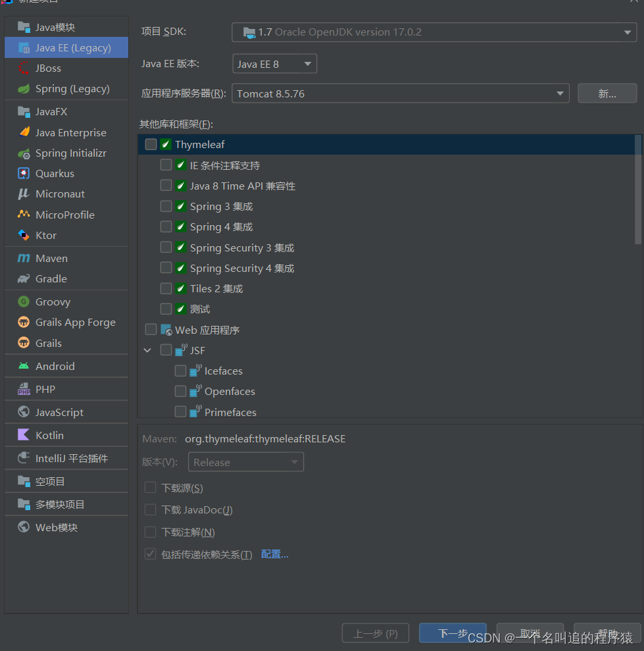
Task: Click the 下一步 next button
Action: point(453,633)
